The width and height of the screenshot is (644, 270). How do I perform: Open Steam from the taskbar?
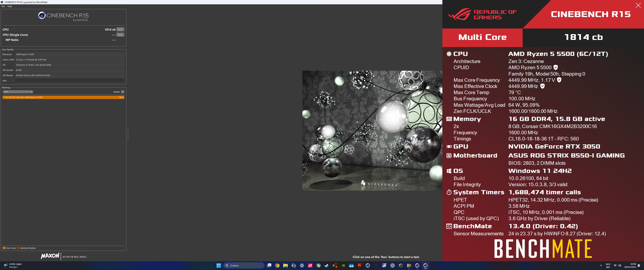(x=326, y=265)
